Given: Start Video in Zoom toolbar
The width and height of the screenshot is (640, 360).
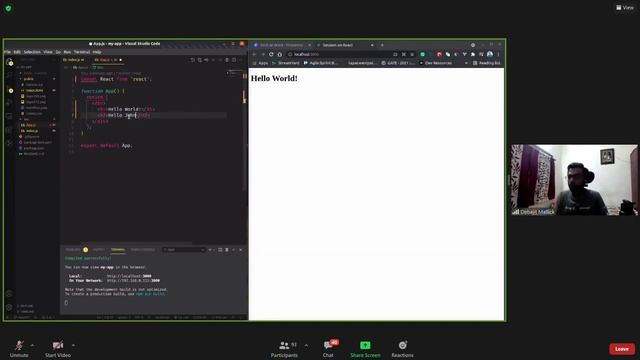Looking at the screenshot, I should tap(58, 349).
